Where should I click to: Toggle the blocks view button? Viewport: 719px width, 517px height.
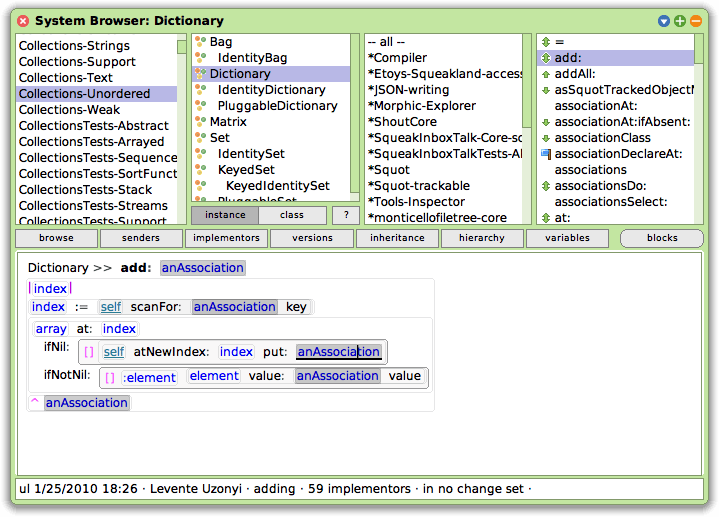tap(662, 238)
